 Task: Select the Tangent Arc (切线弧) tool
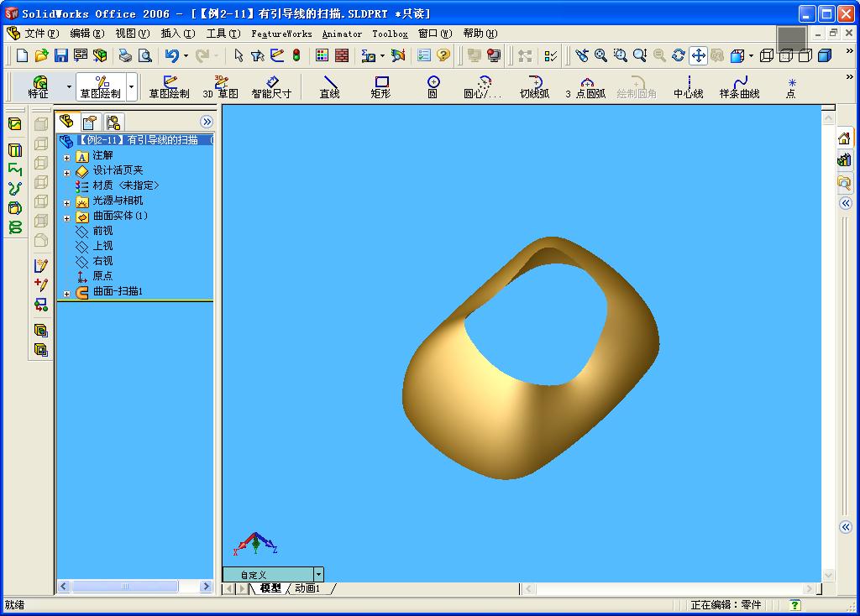(534, 87)
